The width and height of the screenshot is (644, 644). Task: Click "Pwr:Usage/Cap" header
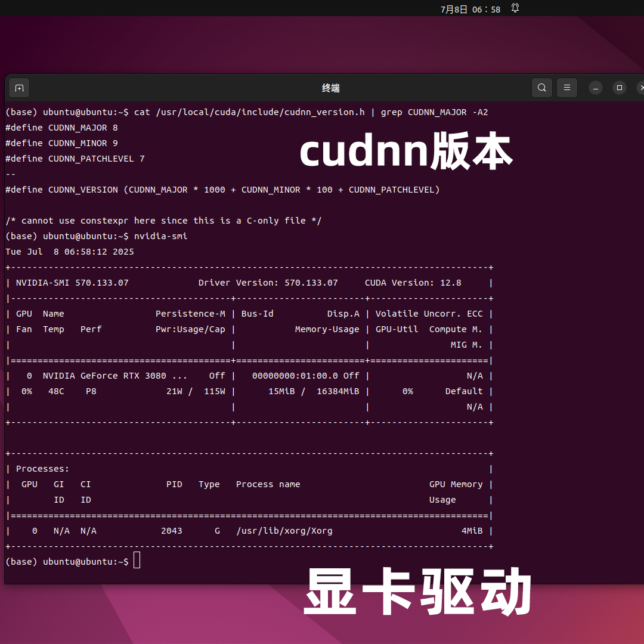pyautogui.click(x=191, y=329)
